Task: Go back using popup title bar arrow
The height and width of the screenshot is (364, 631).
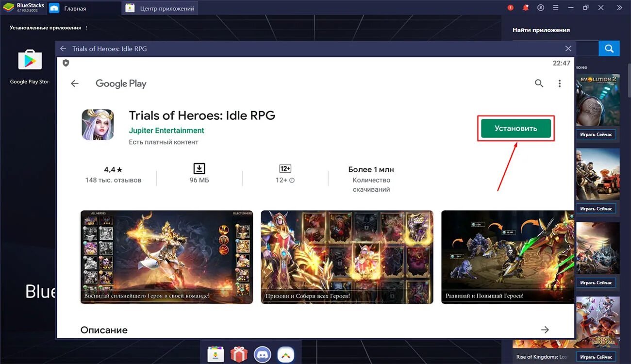Action: pyautogui.click(x=63, y=49)
